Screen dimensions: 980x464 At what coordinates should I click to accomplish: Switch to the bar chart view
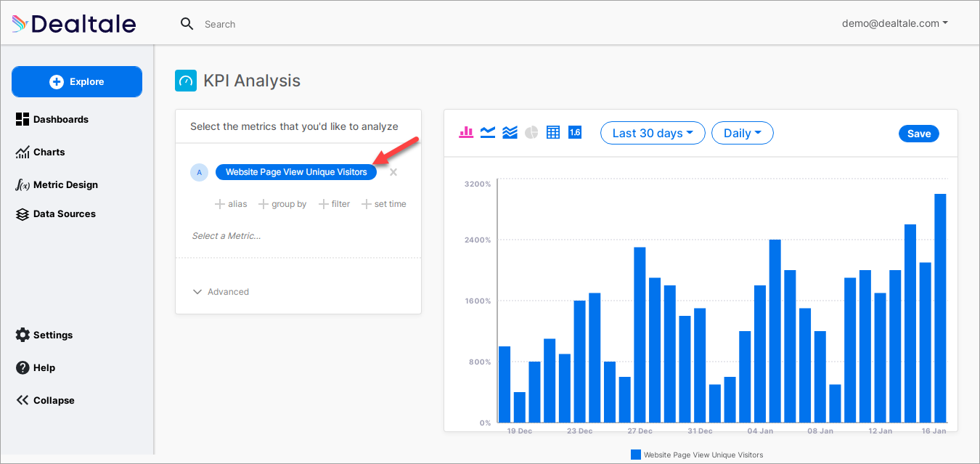(x=466, y=132)
